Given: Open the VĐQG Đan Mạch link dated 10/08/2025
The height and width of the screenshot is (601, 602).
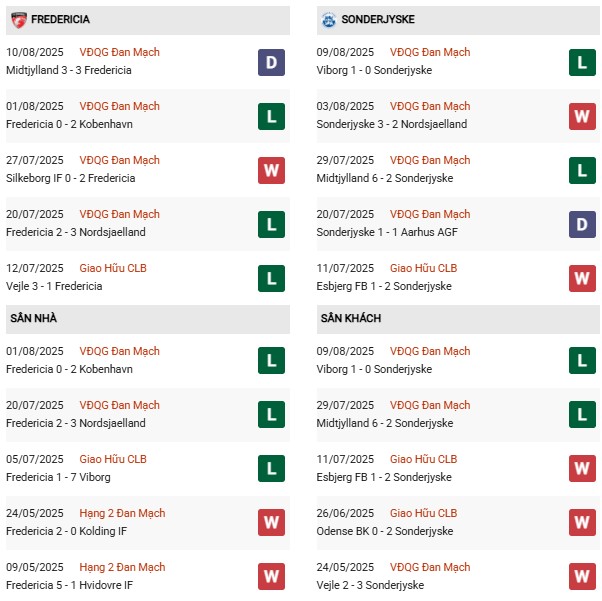Looking at the screenshot, I should coord(119,52).
